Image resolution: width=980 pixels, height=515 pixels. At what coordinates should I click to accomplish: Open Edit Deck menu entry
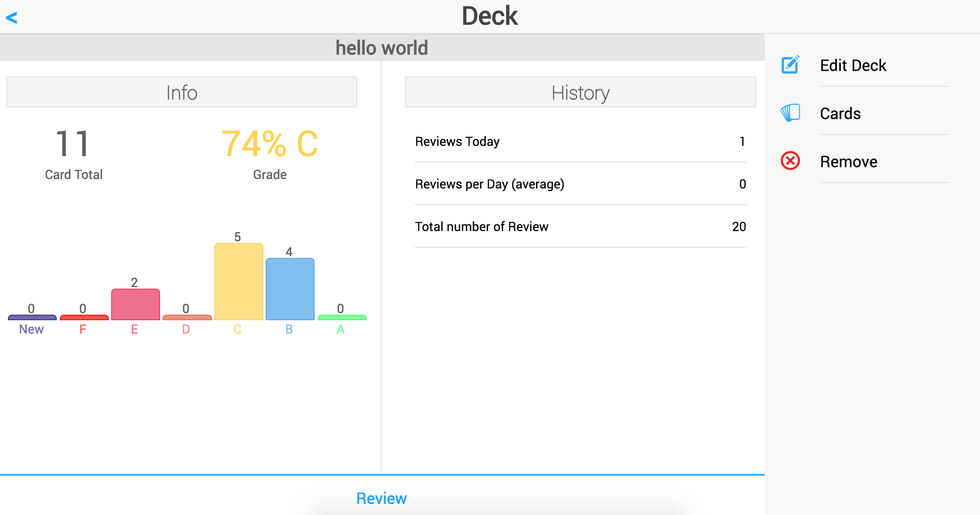853,65
